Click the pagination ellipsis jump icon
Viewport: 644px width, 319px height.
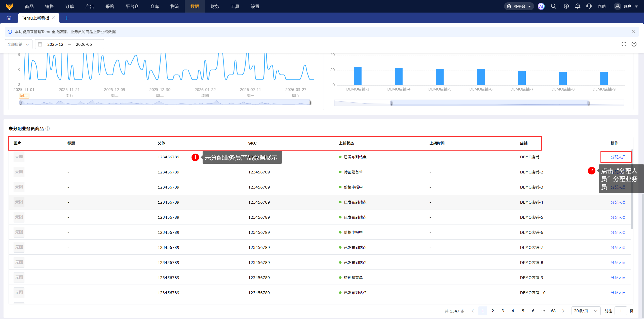543,311
